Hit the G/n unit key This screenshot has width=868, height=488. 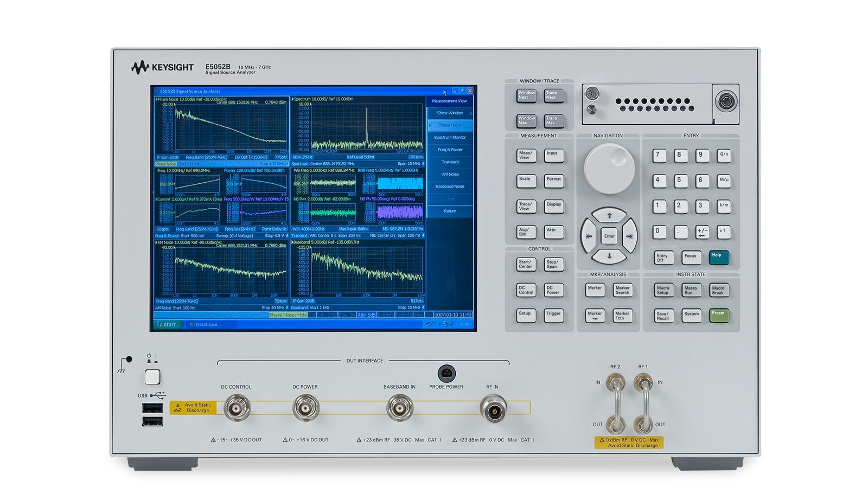coord(724,155)
